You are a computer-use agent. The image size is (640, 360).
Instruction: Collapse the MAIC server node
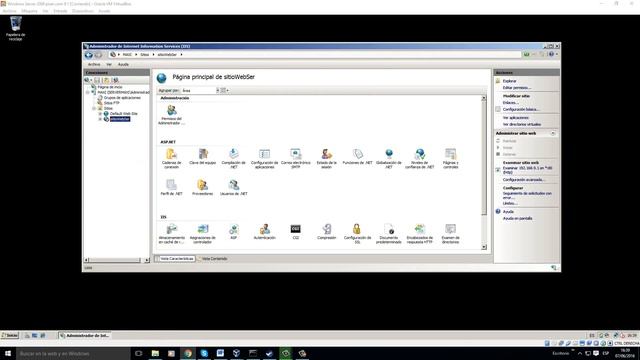tap(87, 92)
